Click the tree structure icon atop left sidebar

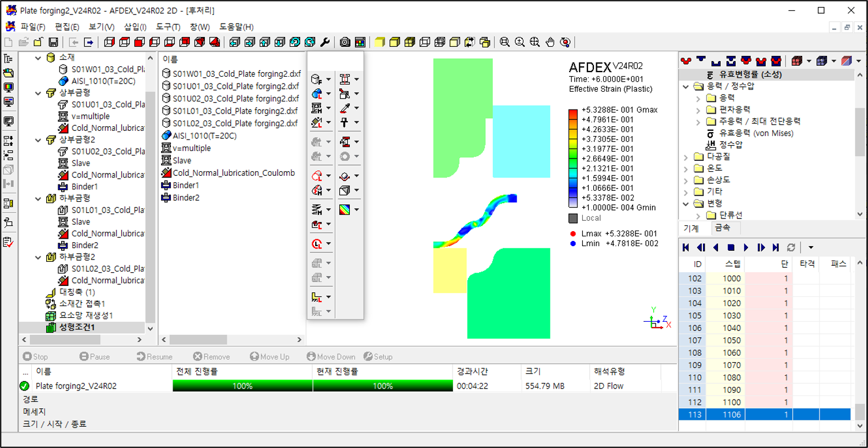coord(9,59)
